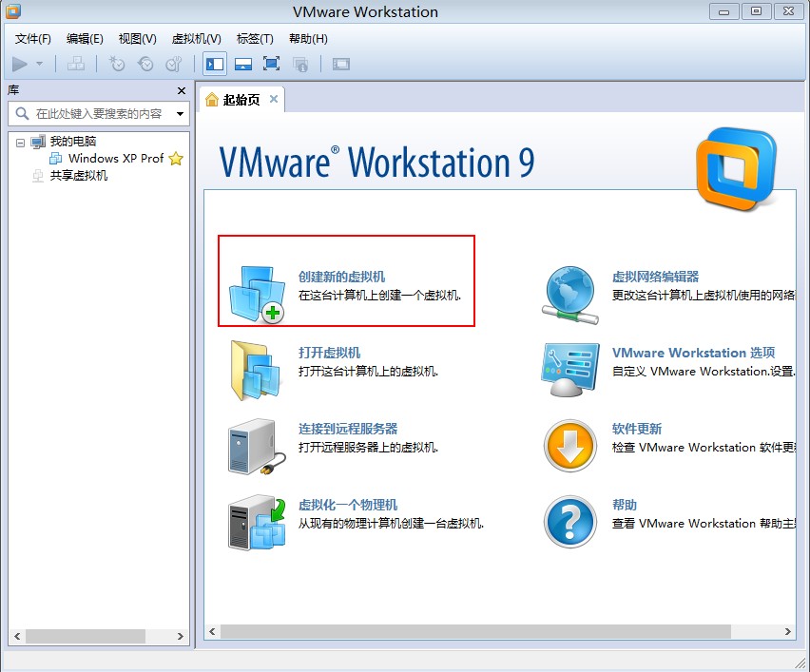The image size is (810, 672).
Task: Click the send Ctrl+Alt+Del toolbar icon
Action: (x=75, y=64)
